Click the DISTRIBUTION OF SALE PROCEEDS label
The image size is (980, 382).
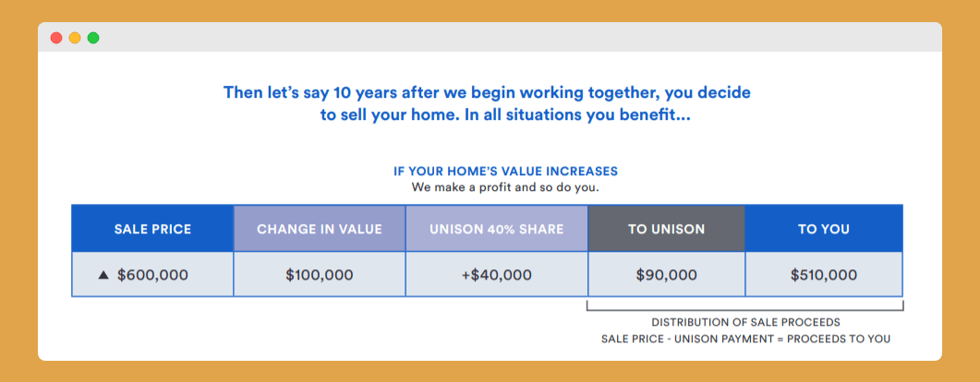[745, 323]
